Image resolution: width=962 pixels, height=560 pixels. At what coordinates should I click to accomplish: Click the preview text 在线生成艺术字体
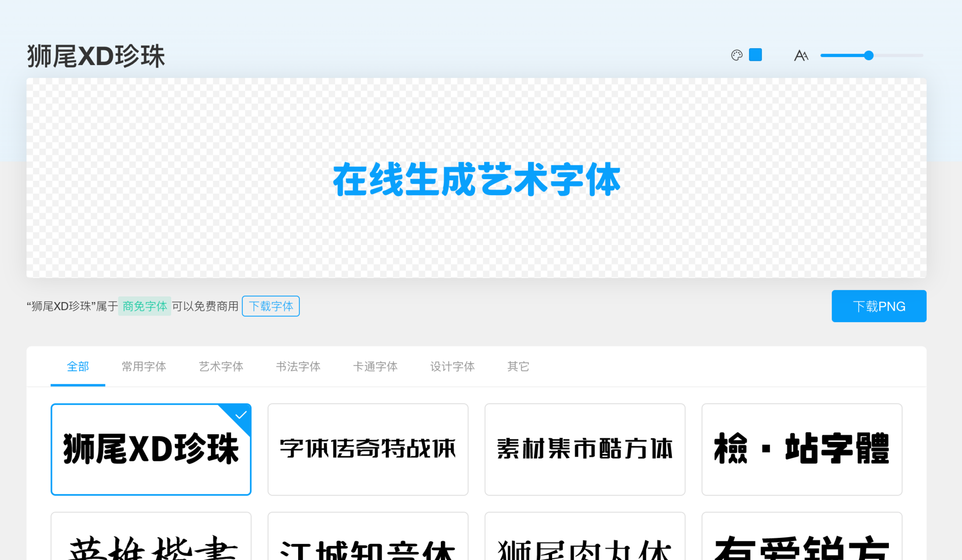point(476,179)
